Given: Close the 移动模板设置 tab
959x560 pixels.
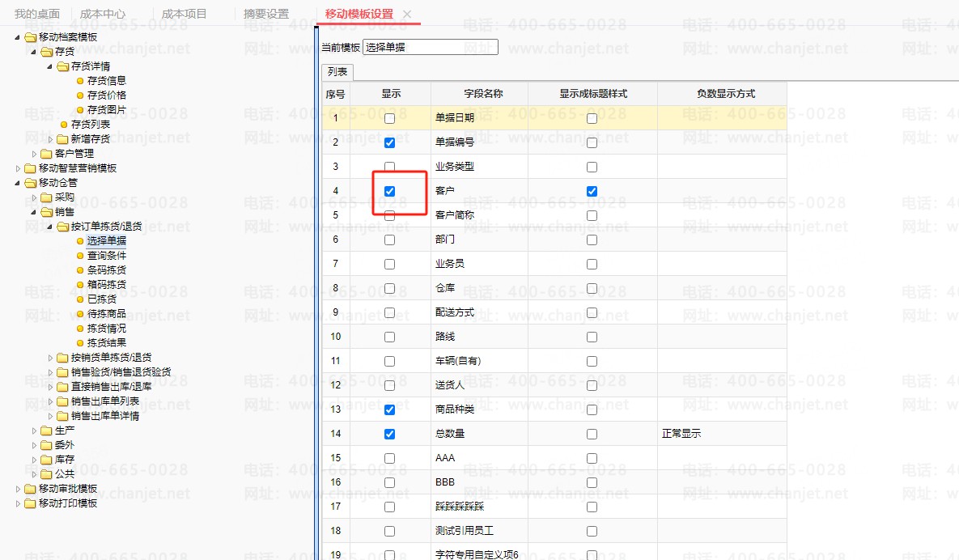Looking at the screenshot, I should [x=407, y=15].
